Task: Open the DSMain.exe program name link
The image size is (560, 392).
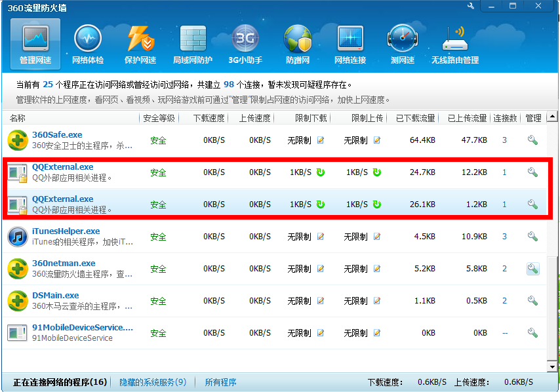Action: (x=55, y=295)
